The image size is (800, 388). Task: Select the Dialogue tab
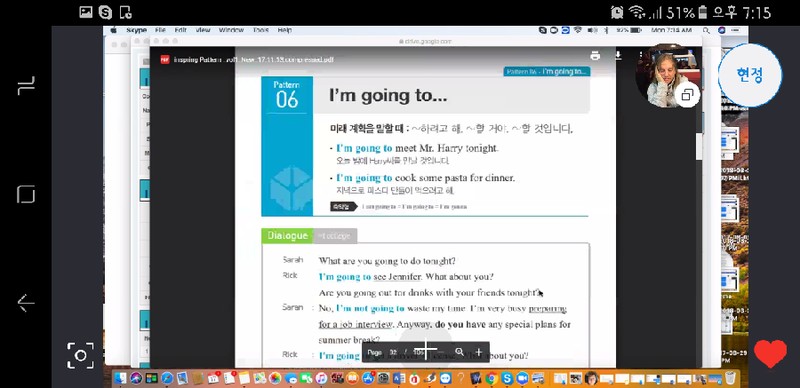287,235
